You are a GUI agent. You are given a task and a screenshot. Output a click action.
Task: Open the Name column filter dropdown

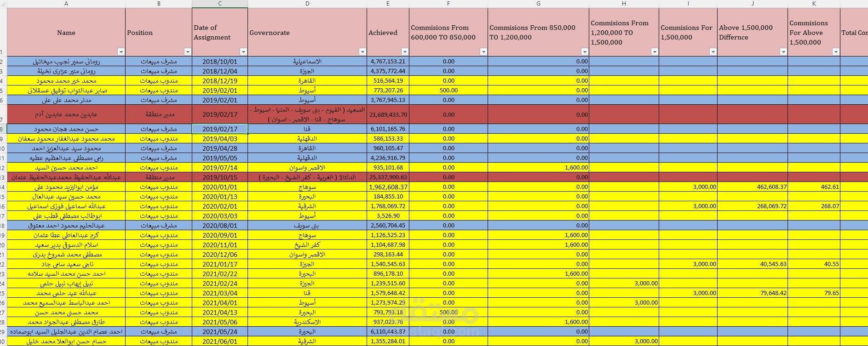click(x=121, y=52)
